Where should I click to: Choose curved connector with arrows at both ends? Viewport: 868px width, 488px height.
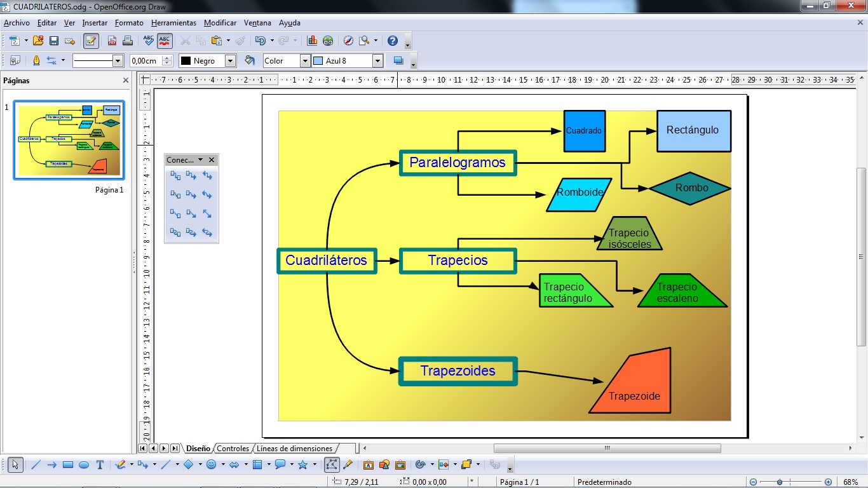coord(207,232)
